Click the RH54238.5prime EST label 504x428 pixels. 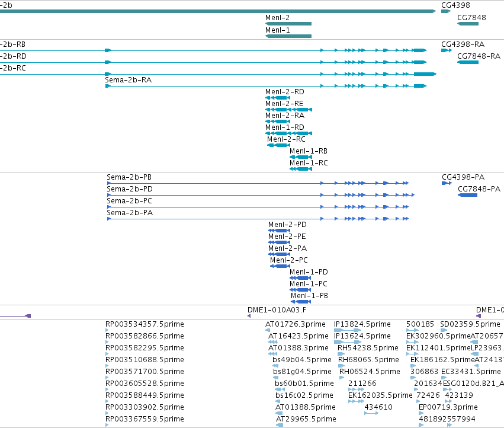368,348
